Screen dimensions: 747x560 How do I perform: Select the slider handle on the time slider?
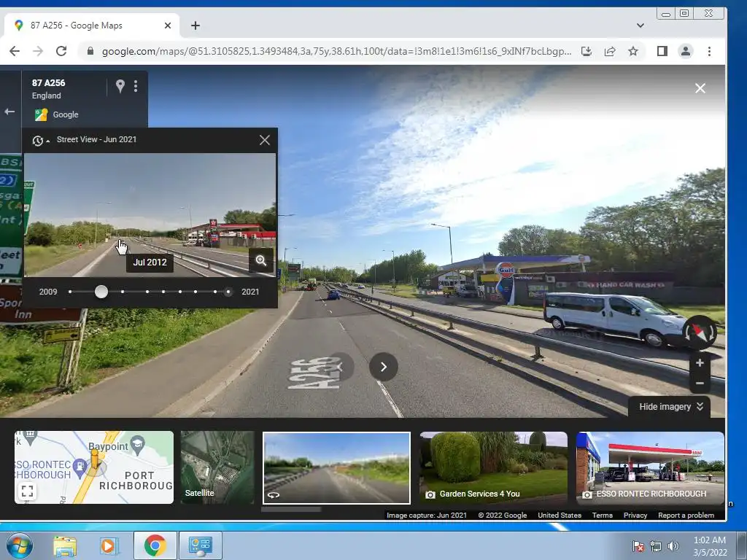(101, 292)
